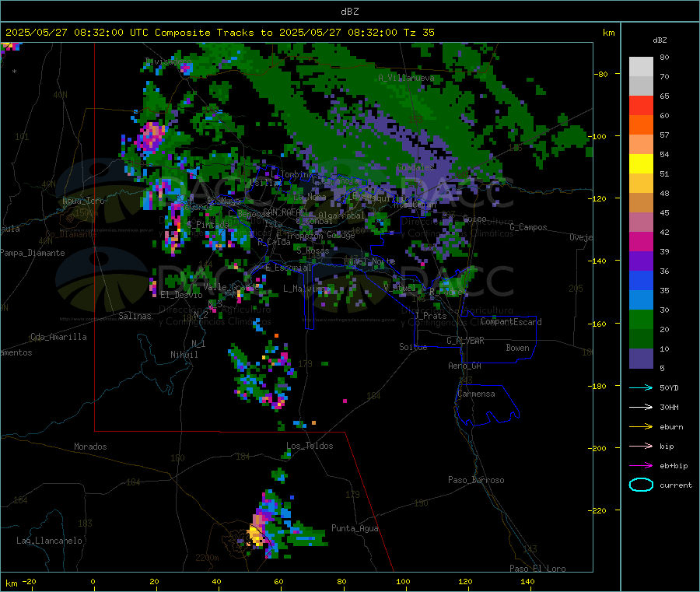Click the Paso_Barroso map label

click(x=476, y=481)
